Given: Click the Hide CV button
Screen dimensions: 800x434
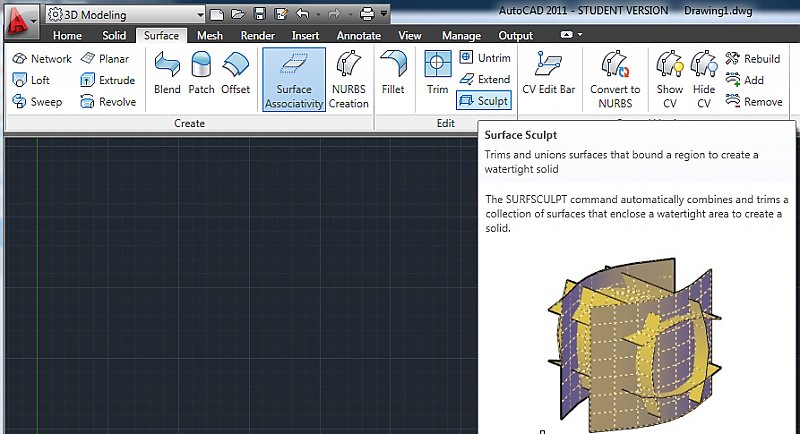Looking at the screenshot, I should (x=704, y=80).
